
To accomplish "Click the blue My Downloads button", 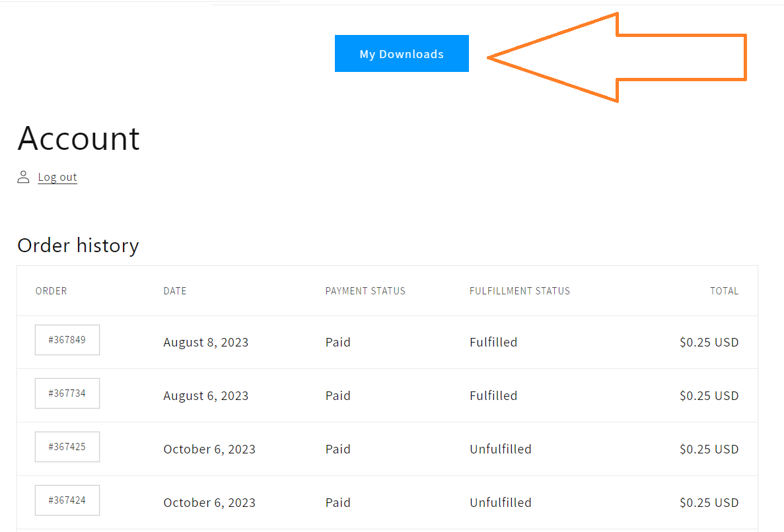I will click(x=402, y=53).
